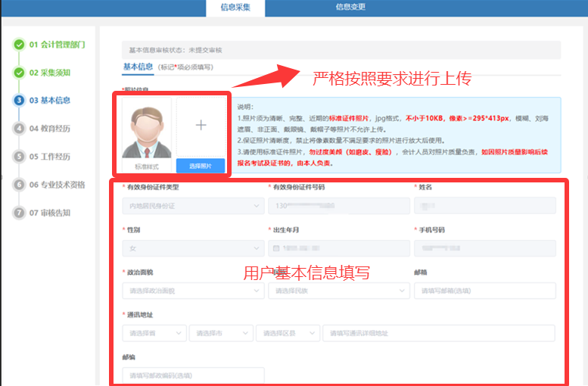This screenshot has height=386, width=588.
Task: Click the plus icon to add a photo
Action: 201,125
